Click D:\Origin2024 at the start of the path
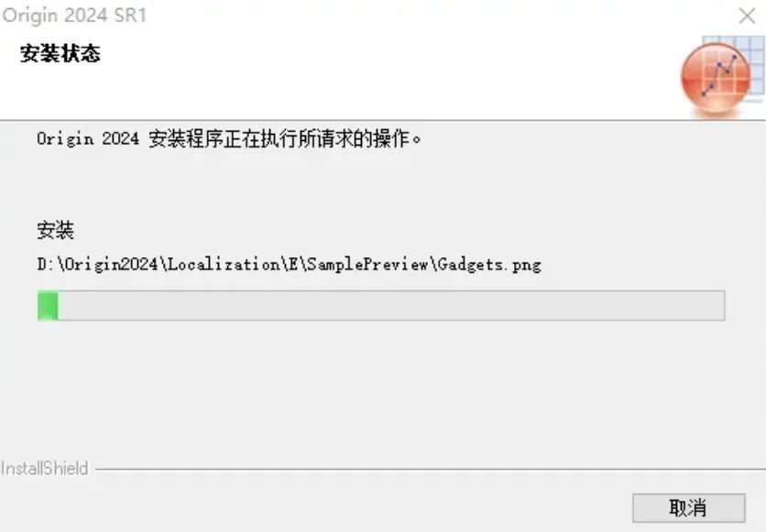 98,265
